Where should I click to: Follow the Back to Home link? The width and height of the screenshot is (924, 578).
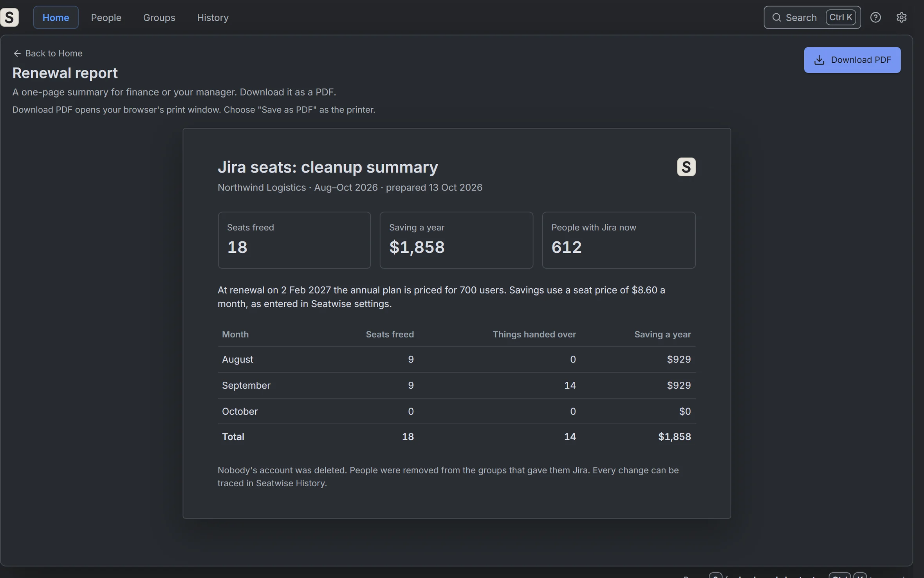[x=48, y=53]
